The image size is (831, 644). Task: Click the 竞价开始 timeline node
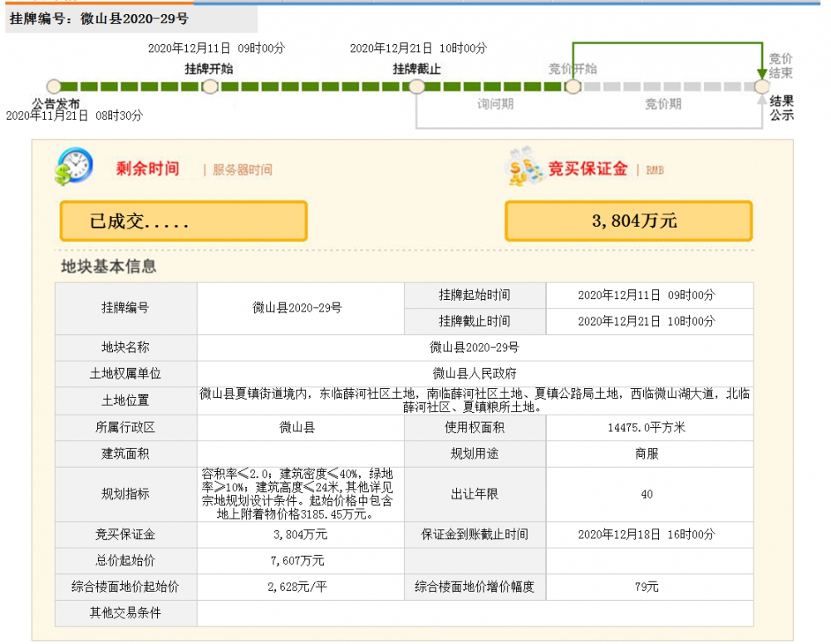pyautogui.click(x=573, y=86)
